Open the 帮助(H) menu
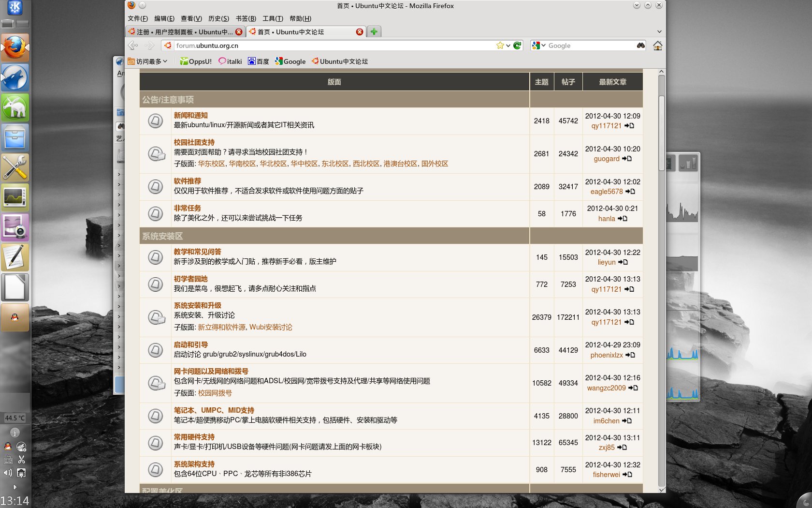This screenshot has width=812, height=508. tap(300, 18)
